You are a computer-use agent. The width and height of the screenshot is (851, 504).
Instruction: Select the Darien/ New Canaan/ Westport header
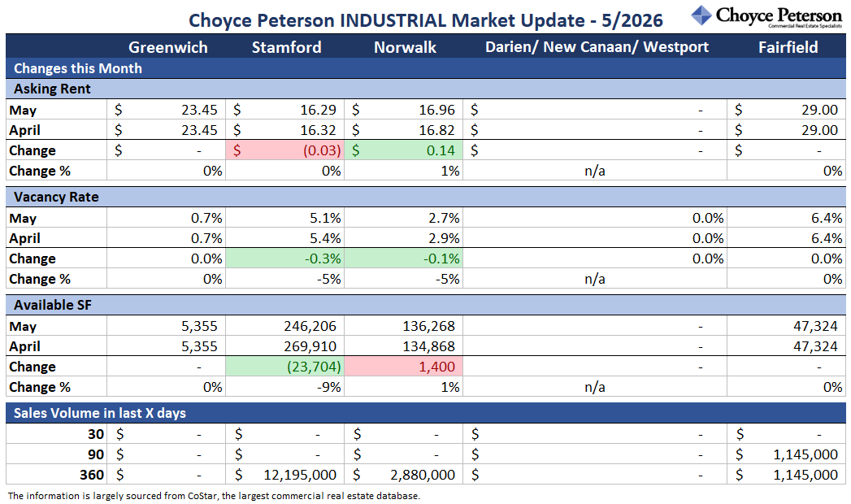point(597,47)
